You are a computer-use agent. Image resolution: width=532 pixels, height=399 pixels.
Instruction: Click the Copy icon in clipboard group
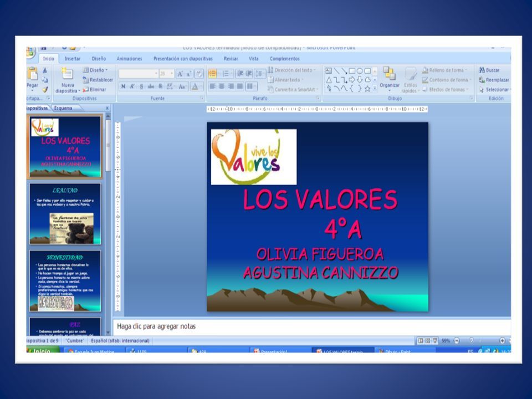[45, 80]
